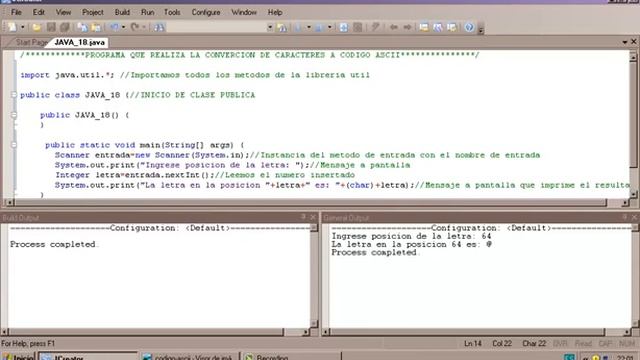This screenshot has height=360, width=640.
Task: Click the "Ln 14" status bar entry
Action: pyautogui.click(x=473, y=344)
